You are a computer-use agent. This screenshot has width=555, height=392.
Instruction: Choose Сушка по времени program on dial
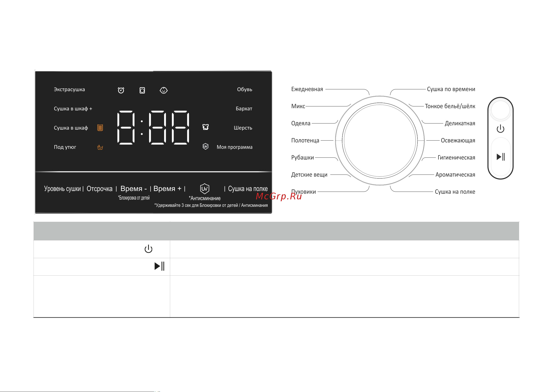451,89
